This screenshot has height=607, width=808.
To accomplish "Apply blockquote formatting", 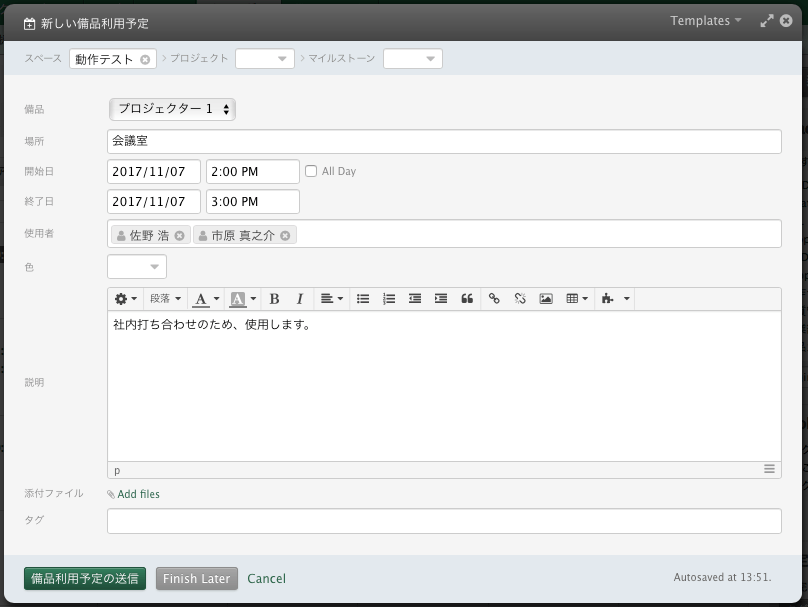I will 467,299.
